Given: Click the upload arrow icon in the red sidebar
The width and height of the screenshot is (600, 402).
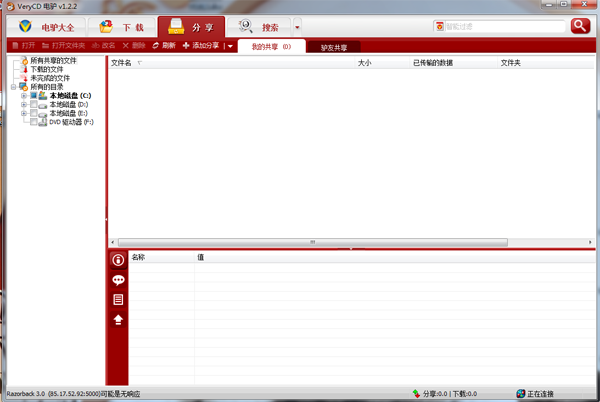Looking at the screenshot, I should (119, 319).
